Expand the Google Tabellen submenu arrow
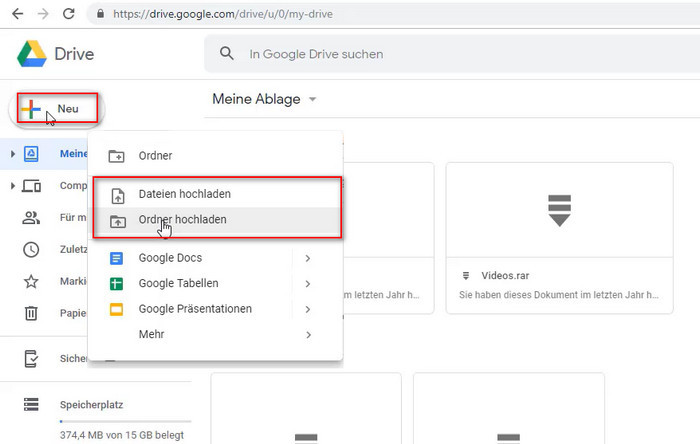Viewport: 700px width, 444px height. pos(308,284)
